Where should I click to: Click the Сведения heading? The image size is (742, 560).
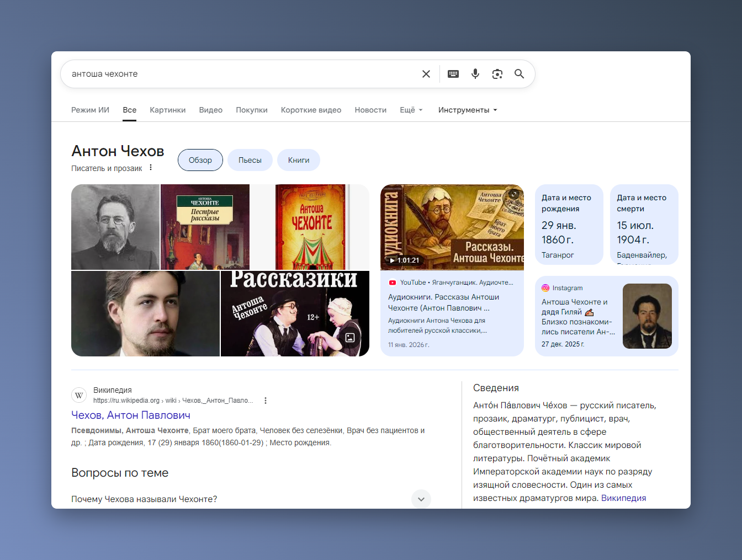tap(496, 388)
